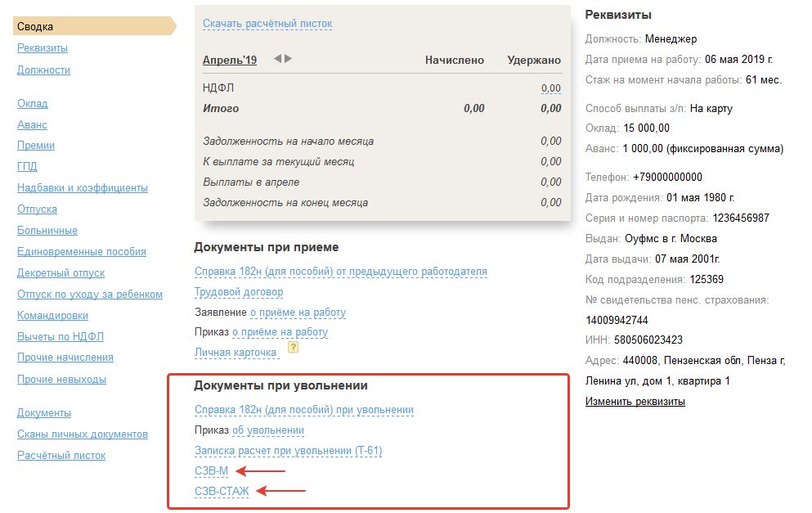Click Записка расчет при увольнении (Т-61)
This screenshot has width=812, height=513.
click(x=288, y=451)
